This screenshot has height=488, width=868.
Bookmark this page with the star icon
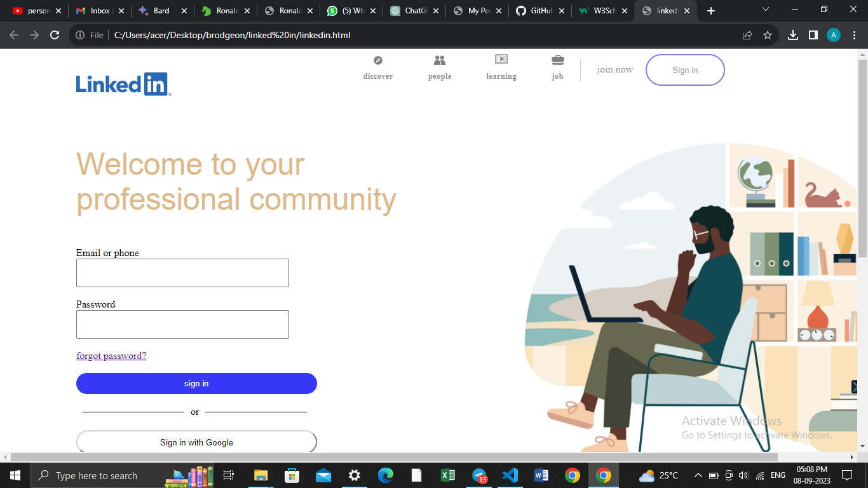point(767,35)
